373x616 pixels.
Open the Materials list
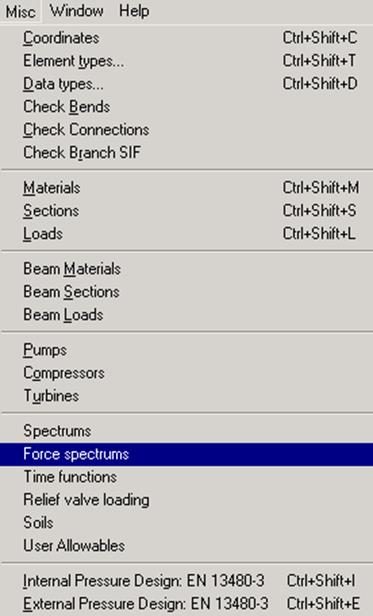pyautogui.click(x=186, y=188)
